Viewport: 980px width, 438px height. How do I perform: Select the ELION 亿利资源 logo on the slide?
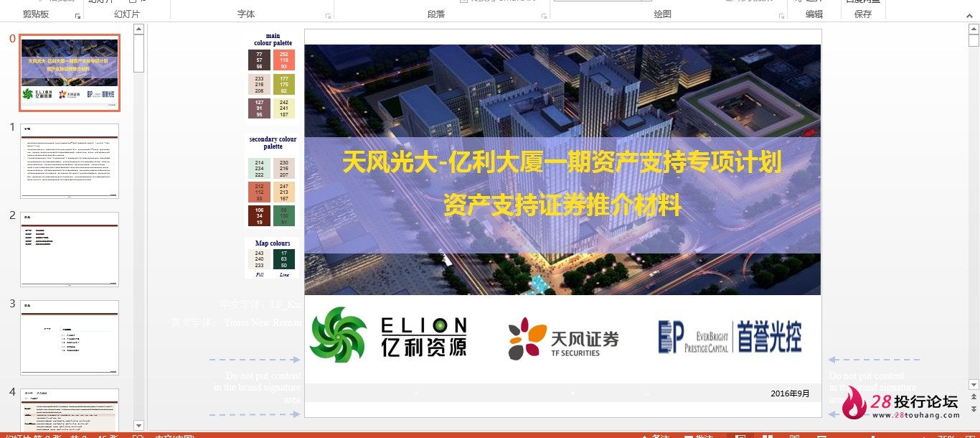[x=389, y=335]
